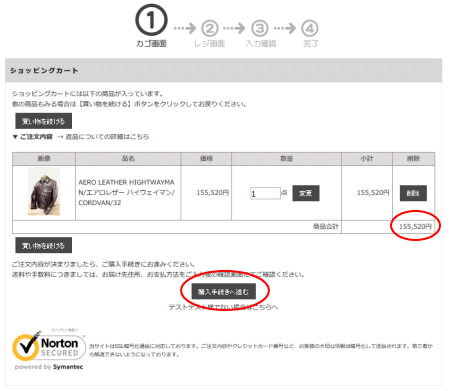Image resolution: width=450 pixels, height=391 pixels.
Task: Click the 削除 remove item button
Action: point(413,193)
